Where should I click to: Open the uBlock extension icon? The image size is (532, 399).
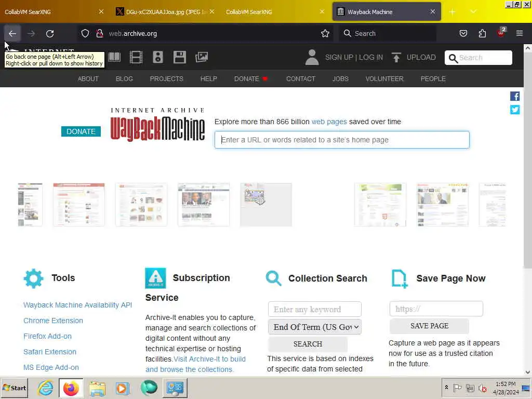pos(501,33)
